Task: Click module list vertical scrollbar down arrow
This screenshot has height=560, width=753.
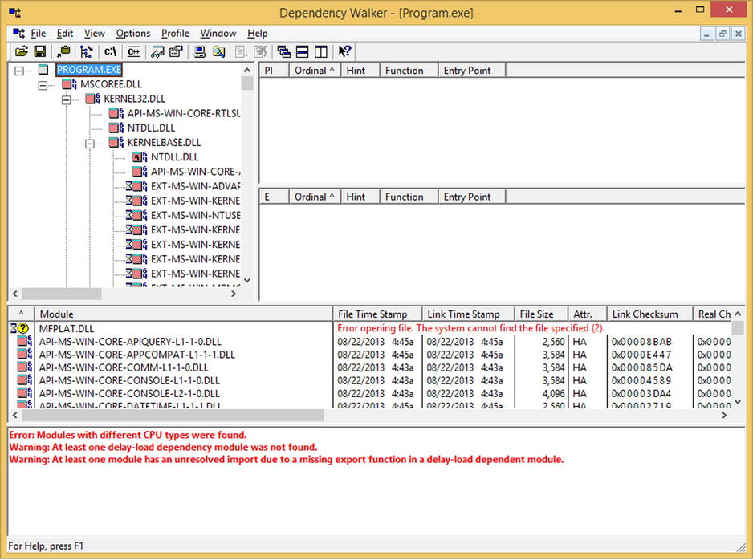Action: tap(738, 402)
